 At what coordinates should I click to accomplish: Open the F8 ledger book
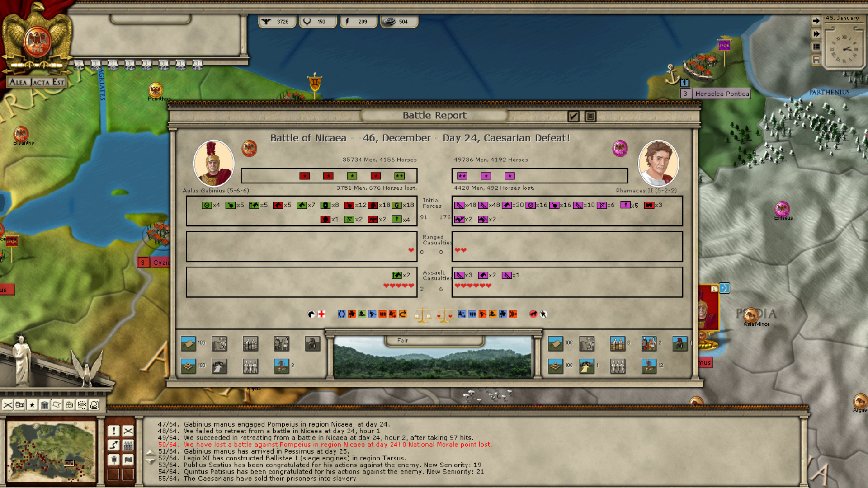pos(198,65)
